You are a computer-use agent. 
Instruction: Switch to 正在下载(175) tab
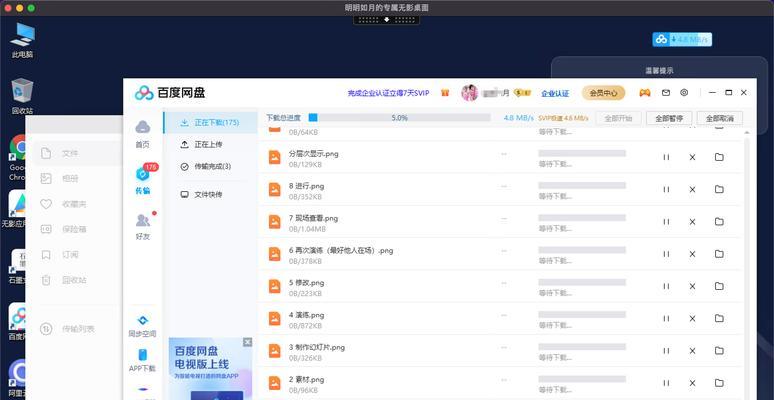210,122
